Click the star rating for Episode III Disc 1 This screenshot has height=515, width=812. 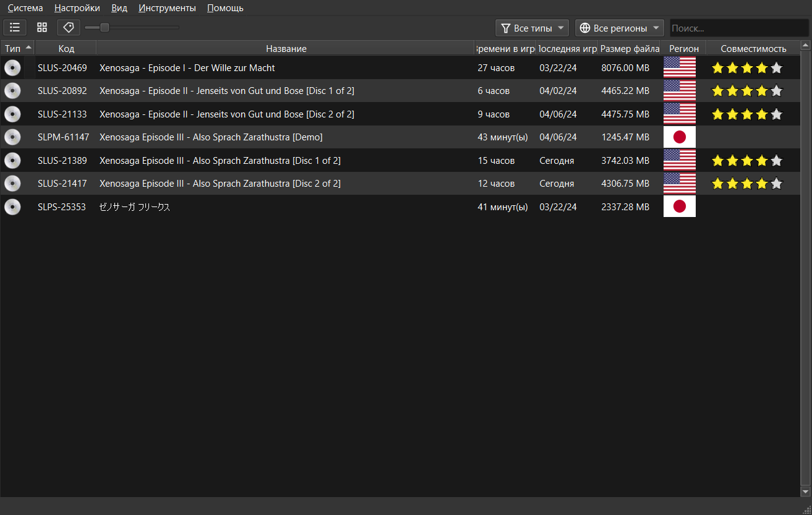747,161
